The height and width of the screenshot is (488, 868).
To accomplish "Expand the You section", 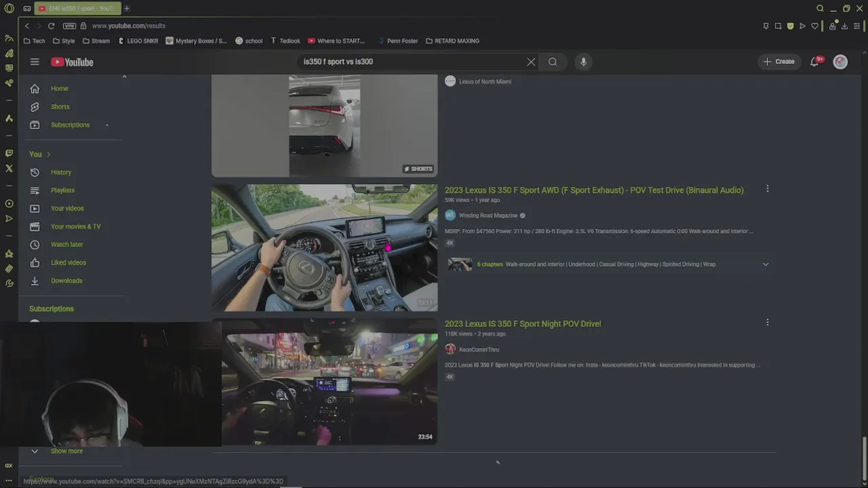I will (x=40, y=154).
